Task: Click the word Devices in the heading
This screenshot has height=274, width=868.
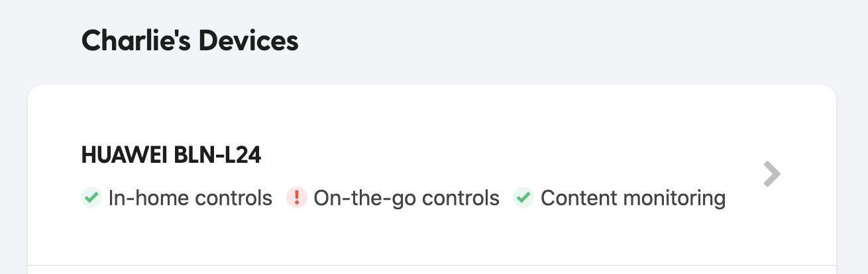Action: point(248,41)
